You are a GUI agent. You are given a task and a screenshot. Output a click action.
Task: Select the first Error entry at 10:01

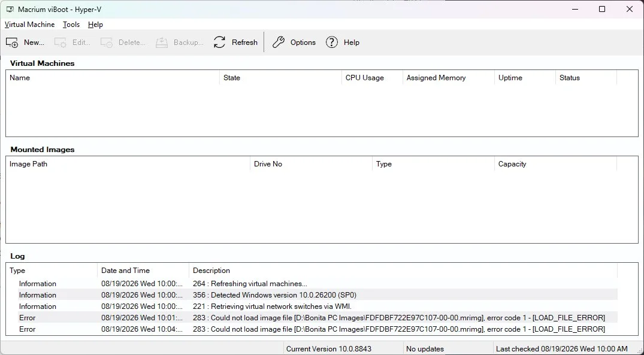pyautogui.click(x=318, y=318)
